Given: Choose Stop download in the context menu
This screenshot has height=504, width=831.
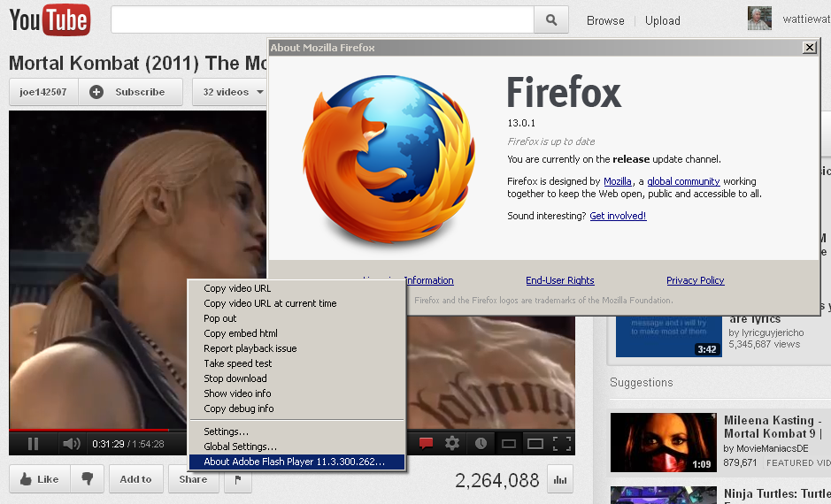Looking at the screenshot, I should click(x=296, y=378).
